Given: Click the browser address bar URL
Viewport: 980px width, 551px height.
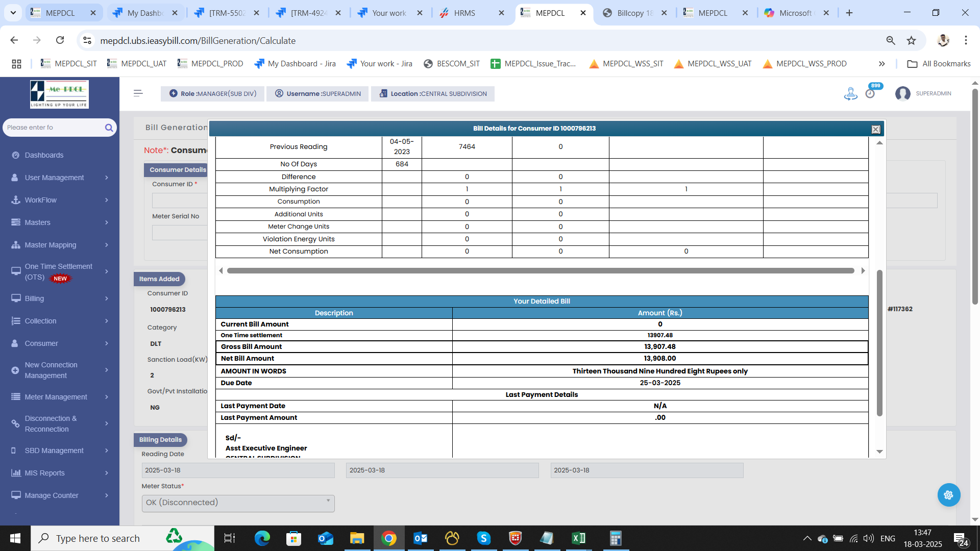Looking at the screenshot, I should [198, 41].
